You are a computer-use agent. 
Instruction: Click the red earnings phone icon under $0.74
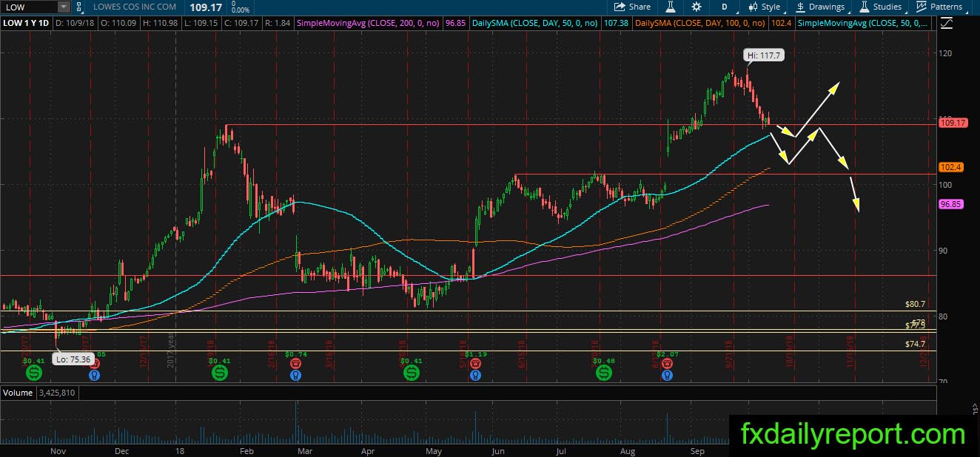click(x=296, y=363)
